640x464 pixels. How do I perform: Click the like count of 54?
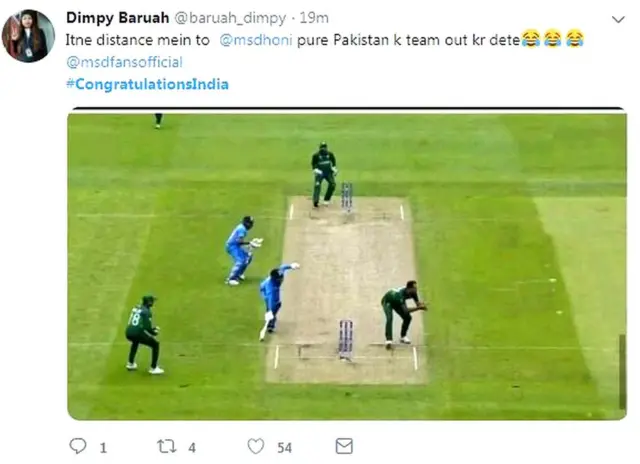[284, 447]
